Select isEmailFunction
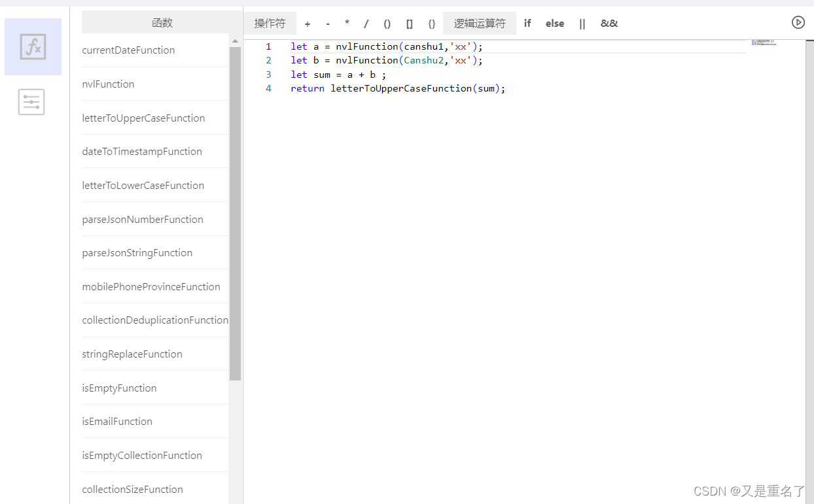Viewport: 814px width, 504px height. click(154, 422)
